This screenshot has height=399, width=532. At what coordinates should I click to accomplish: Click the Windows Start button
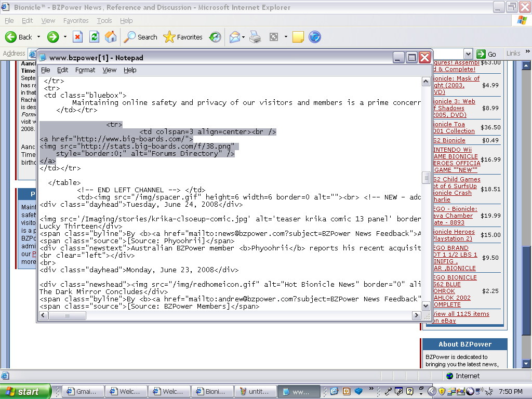(25, 391)
